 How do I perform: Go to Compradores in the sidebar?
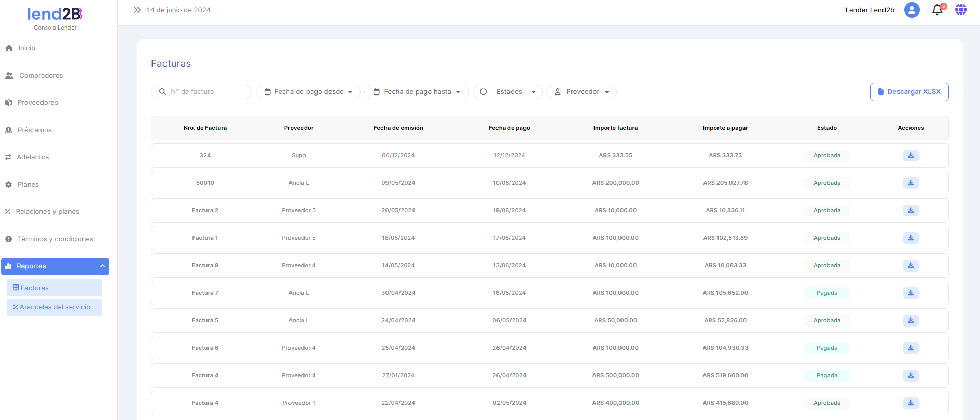coord(40,75)
